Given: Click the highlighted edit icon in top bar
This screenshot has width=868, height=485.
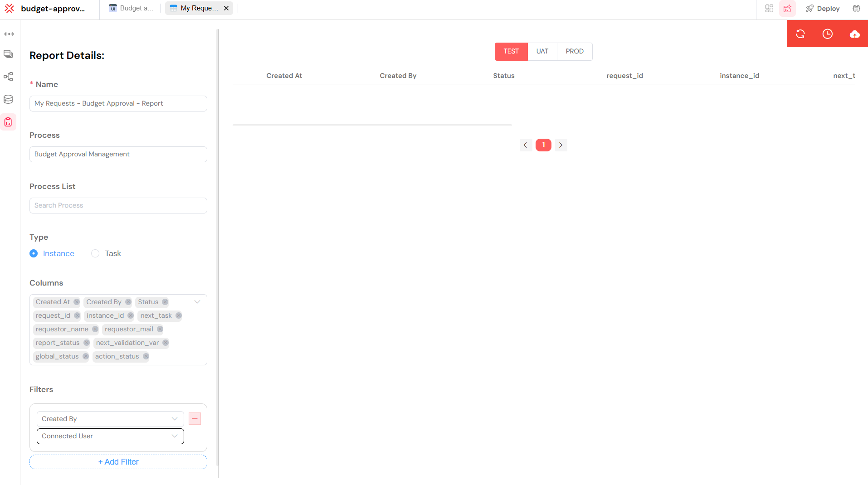Looking at the screenshot, I should pyautogui.click(x=787, y=9).
